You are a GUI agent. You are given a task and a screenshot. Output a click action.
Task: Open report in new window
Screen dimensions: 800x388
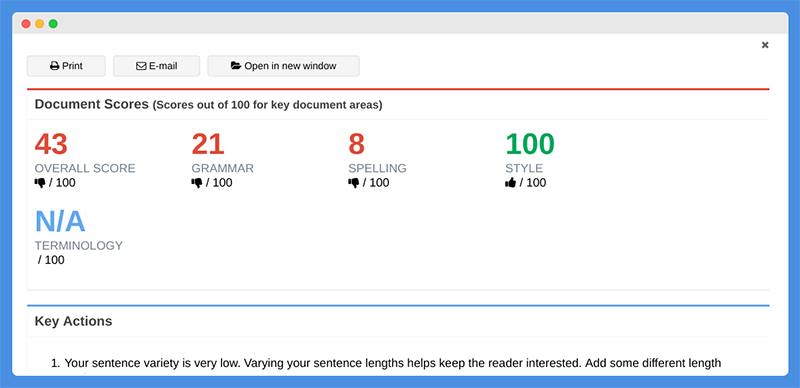284,66
